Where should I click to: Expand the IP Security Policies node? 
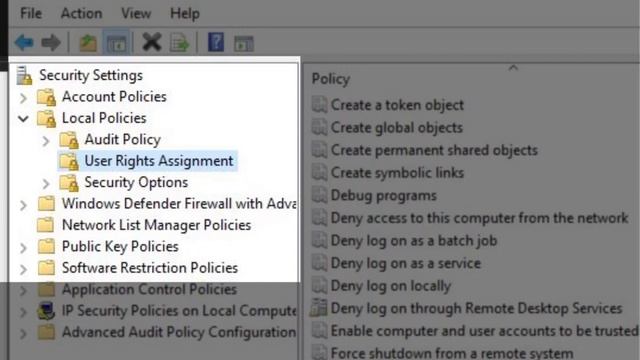point(24,312)
